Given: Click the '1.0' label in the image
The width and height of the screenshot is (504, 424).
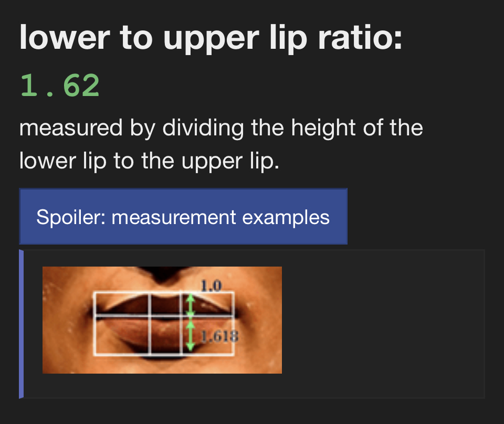Looking at the screenshot, I should pyautogui.click(x=211, y=286).
